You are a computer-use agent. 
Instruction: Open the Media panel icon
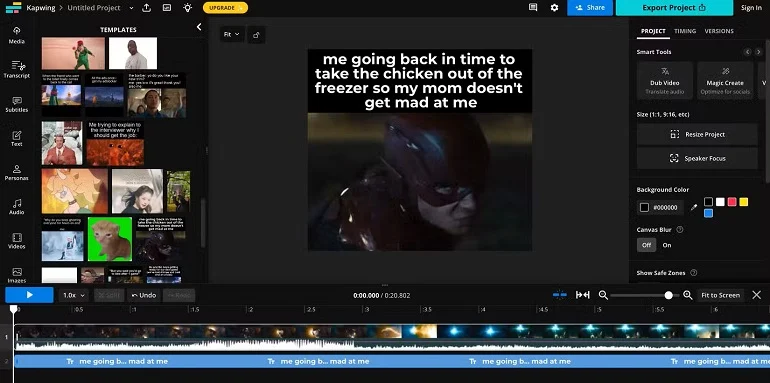17,35
